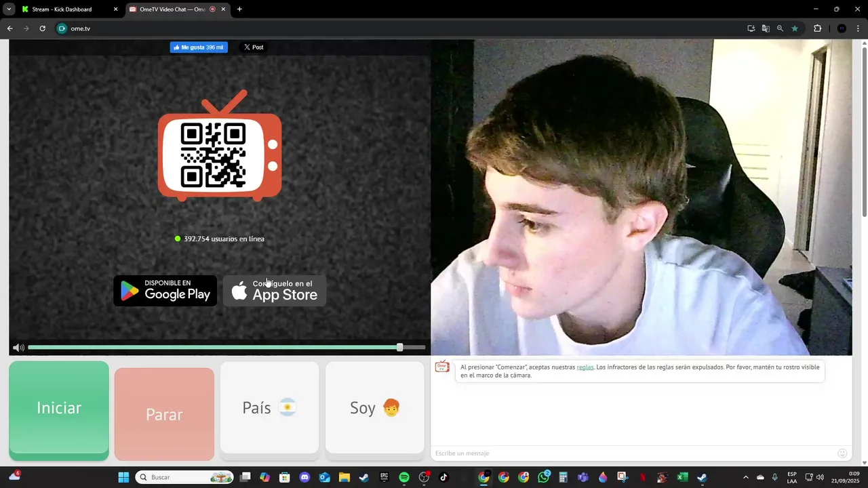Click the green Iniciar button
Image resolution: width=868 pixels, height=488 pixels.
[x=59, y=410]
